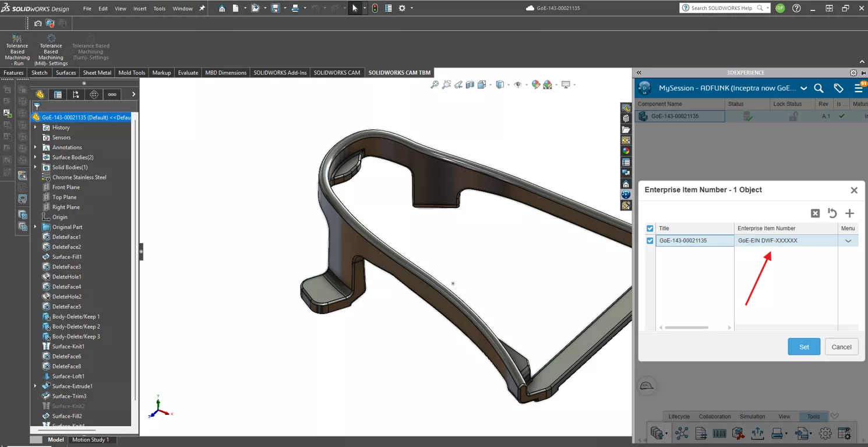Click the Open file icon

pyautogui.click(x=255, y=8)
